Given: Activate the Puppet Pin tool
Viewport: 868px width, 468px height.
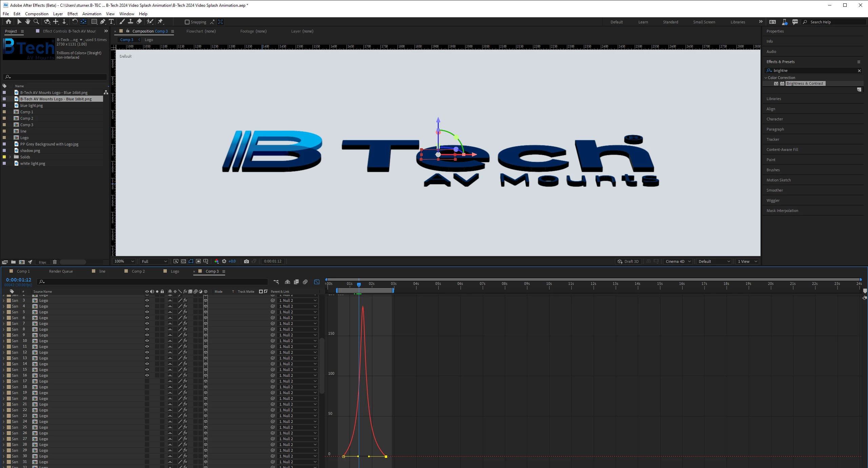Looking at the screenshot, I should [x=160, y=22].
